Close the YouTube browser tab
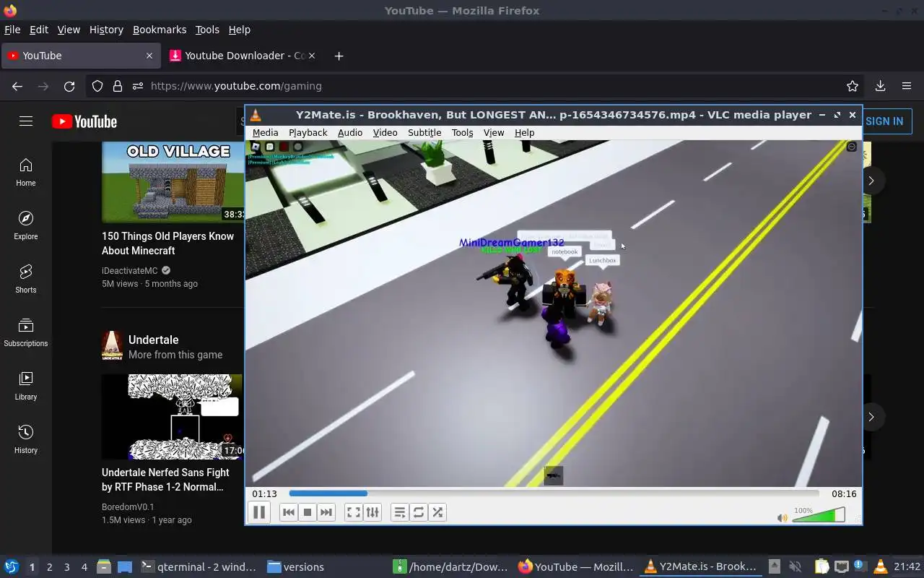Image resolution: width=924 pixels, height=578 pixels. pyautogui.click(x=149, y=56)
